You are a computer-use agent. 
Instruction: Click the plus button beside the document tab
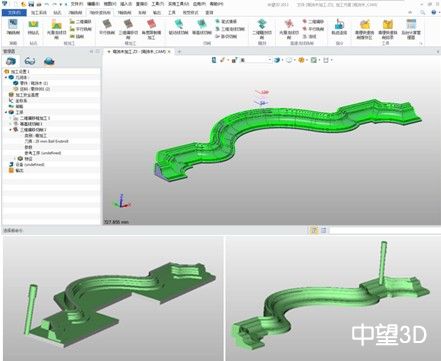[179, 52]
